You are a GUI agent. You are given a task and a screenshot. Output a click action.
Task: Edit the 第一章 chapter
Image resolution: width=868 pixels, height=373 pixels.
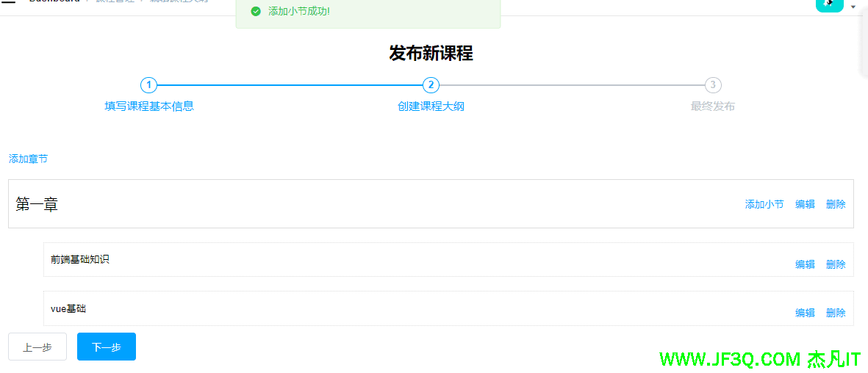coord(805,204)
